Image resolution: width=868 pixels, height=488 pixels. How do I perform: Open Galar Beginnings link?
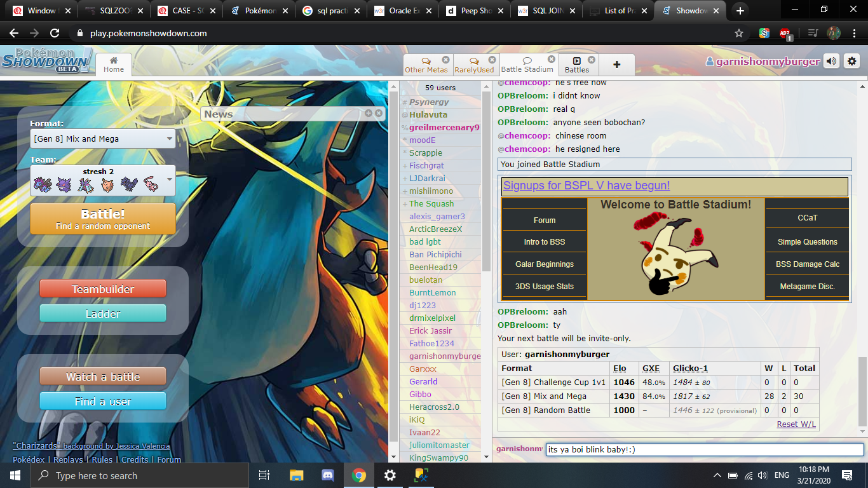pos(545,264)
